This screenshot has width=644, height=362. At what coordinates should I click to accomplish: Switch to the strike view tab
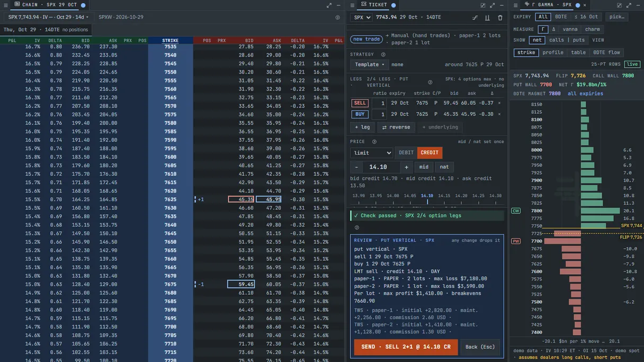coord(526,52)
